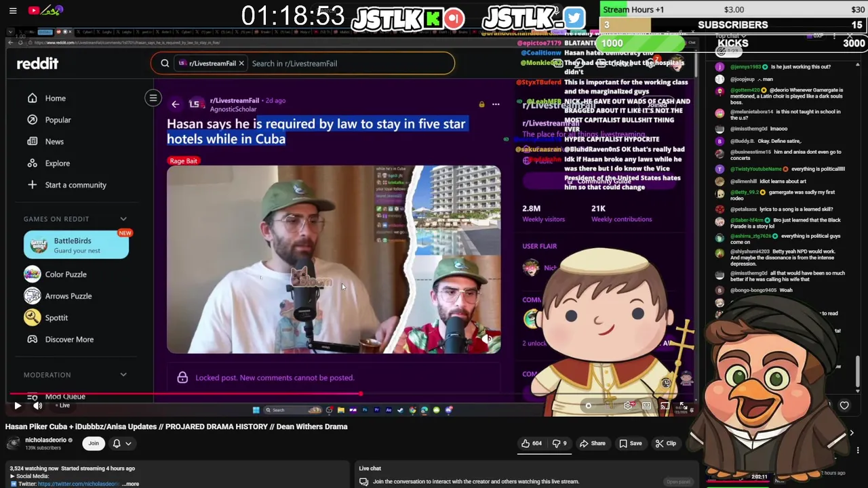
Task: Go back with the post back arrow
Action: pos(175,104)
